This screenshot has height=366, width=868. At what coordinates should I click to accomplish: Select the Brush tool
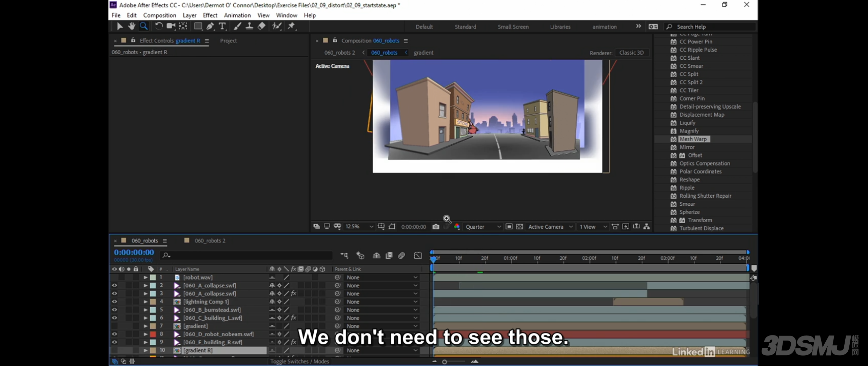point(237,26)
